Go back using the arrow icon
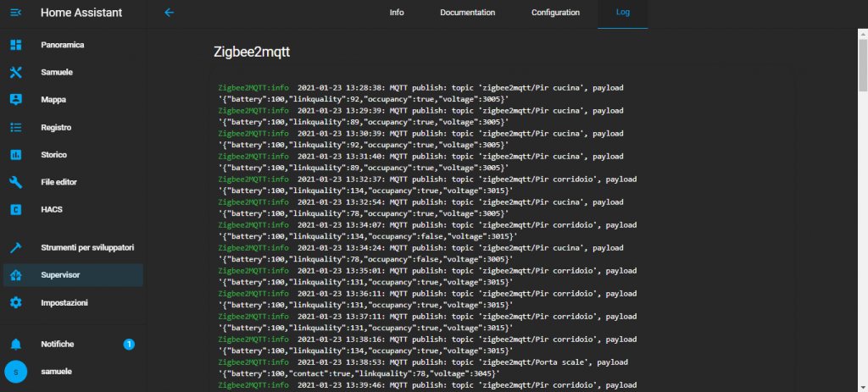 point(170,12)
